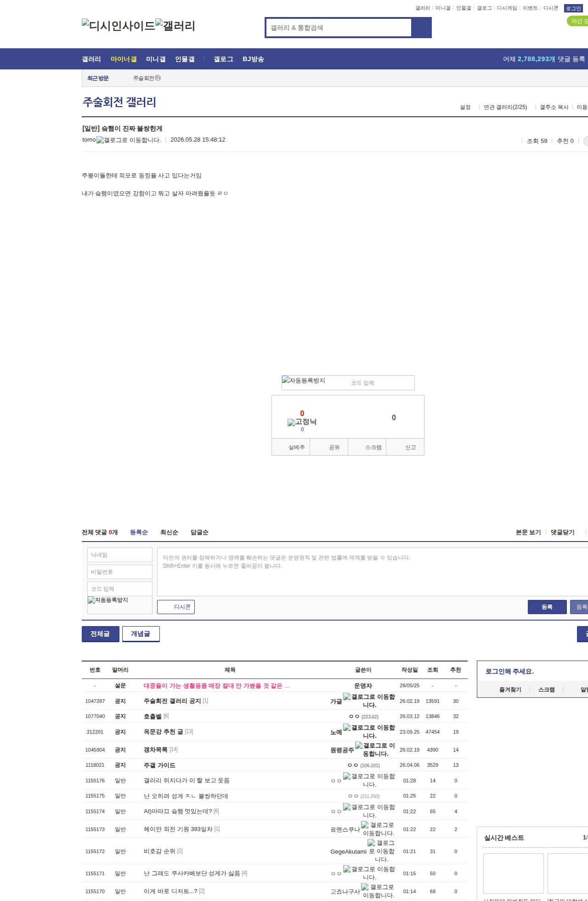Open 갤러리 in main navigation
Screen dimensions: 588x901
click(91, 59)
